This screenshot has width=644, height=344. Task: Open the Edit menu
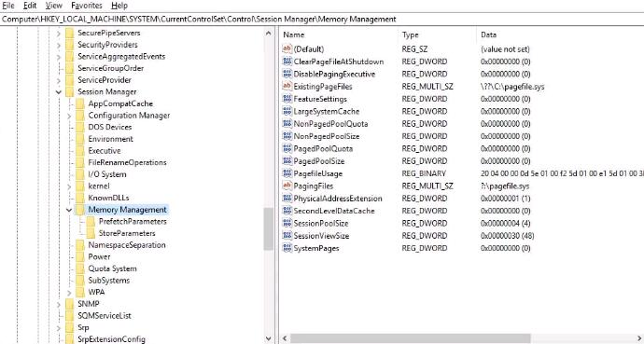pos(30,6)
